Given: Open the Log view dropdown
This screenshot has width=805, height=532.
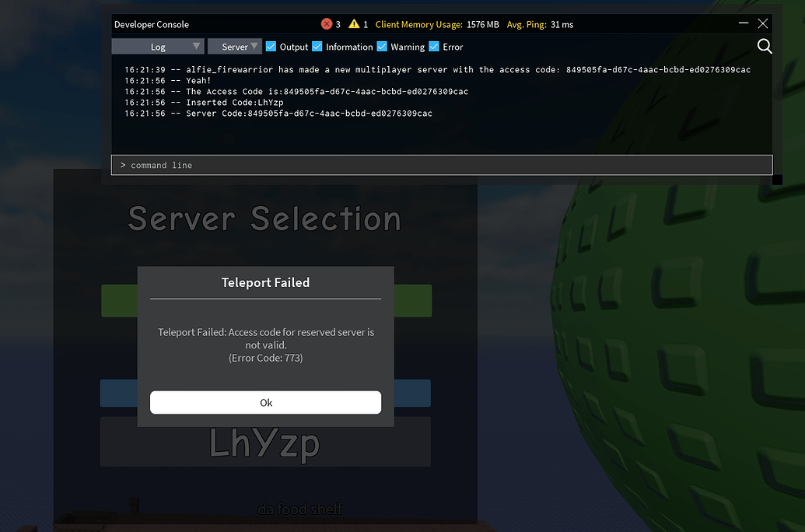Looking at the screenshot, I should (x=158, y=46).
